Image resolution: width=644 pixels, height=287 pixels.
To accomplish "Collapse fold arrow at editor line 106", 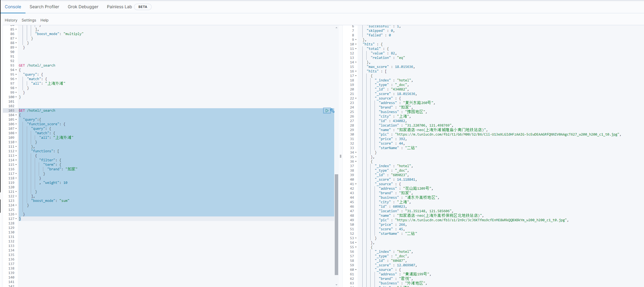I will (16, 124).
